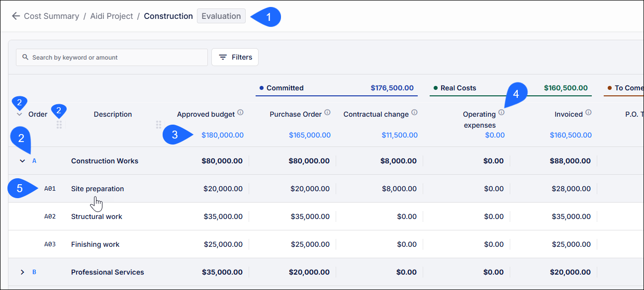Viewport: 644px width, 290px height.
Task: Click the magnifier icon in search box
Action: coord(25,58)
